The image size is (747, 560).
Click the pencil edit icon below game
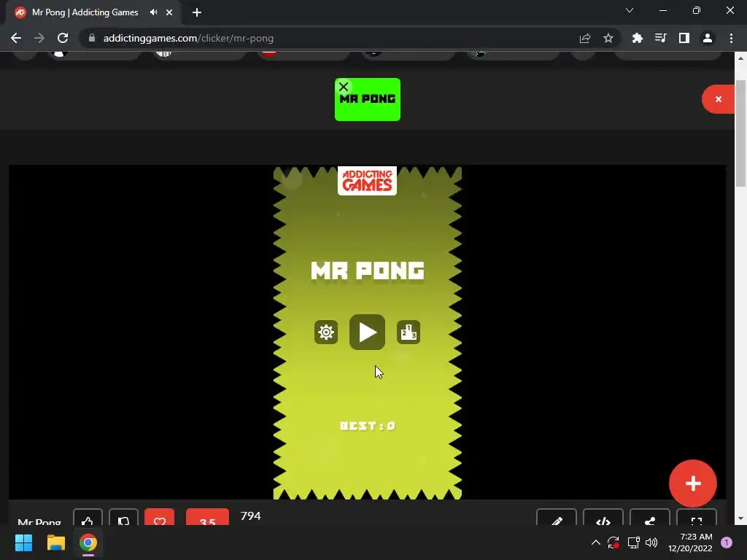pyautogui.click(x=557, y=518)
